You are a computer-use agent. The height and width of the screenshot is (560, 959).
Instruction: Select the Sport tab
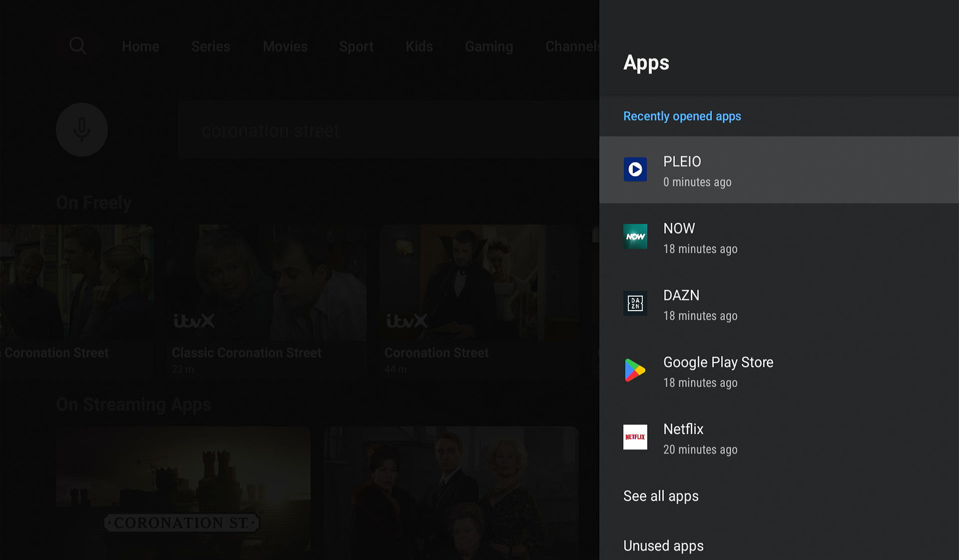tap(356, 46)
